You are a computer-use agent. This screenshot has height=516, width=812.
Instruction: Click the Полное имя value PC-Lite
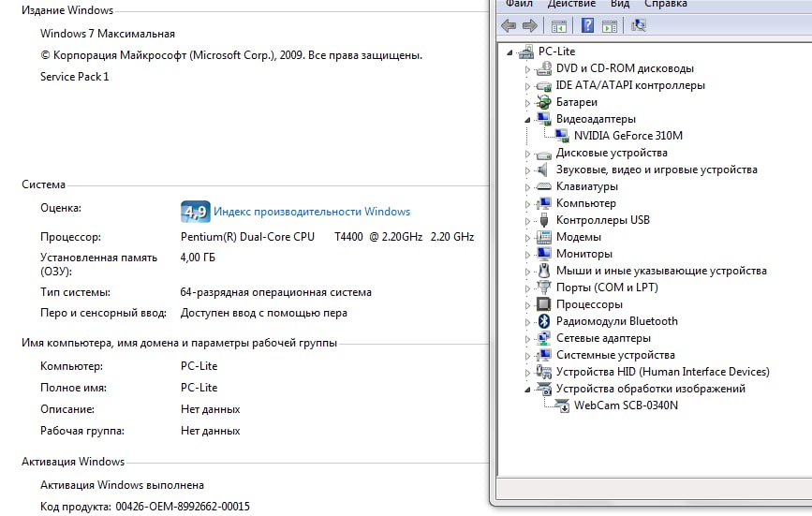(199, 387)
